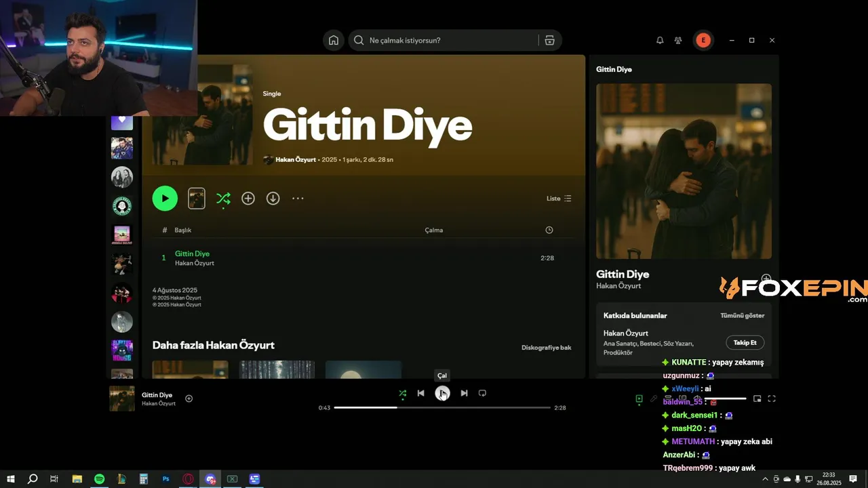868x488 pixels.
Task: Open the miniplayer
Action: [x=757, y=399]
